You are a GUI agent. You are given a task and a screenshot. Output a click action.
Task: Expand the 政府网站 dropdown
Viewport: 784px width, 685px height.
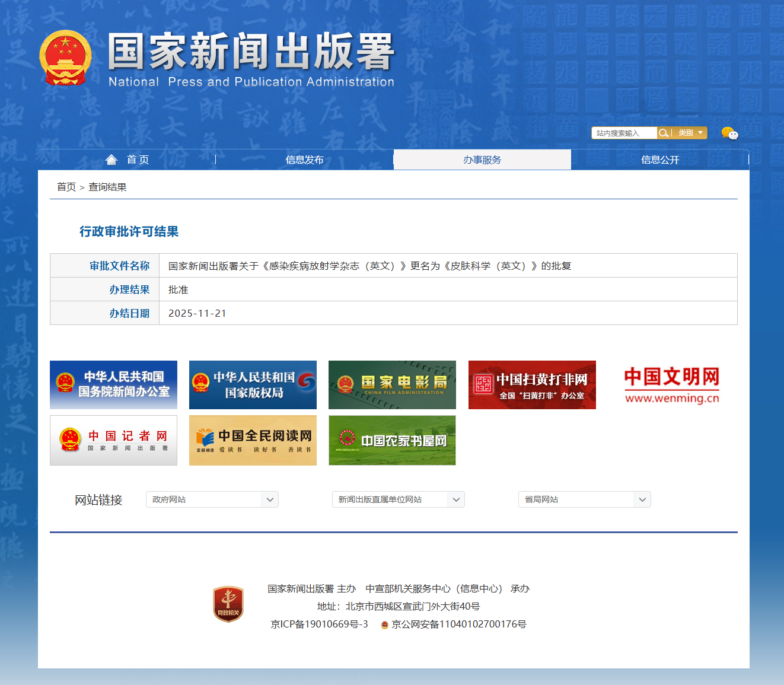(212, 499)
